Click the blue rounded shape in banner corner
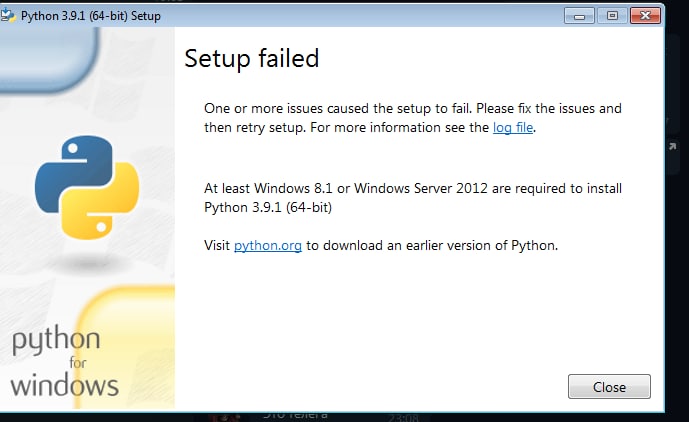Viewport: 689px width, 422px height. pyautogui.click(x=49, y=59)
